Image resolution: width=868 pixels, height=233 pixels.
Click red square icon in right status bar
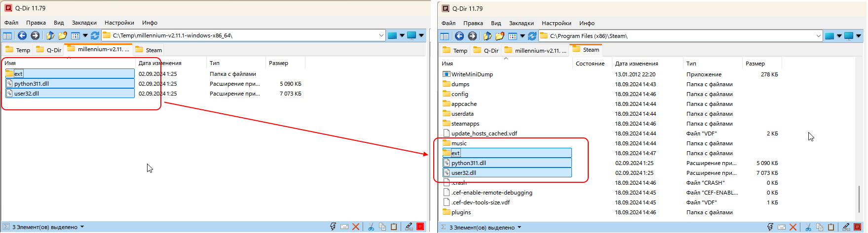[858, 227]
